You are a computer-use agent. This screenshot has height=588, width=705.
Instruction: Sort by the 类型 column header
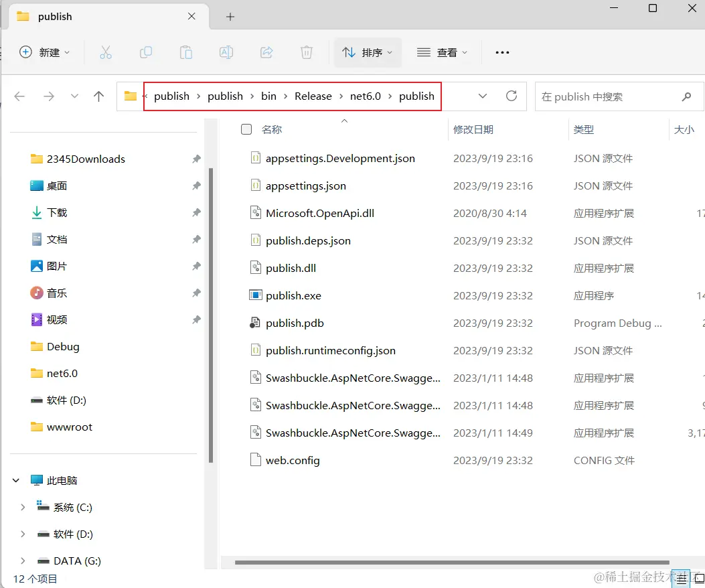point(584,129)
